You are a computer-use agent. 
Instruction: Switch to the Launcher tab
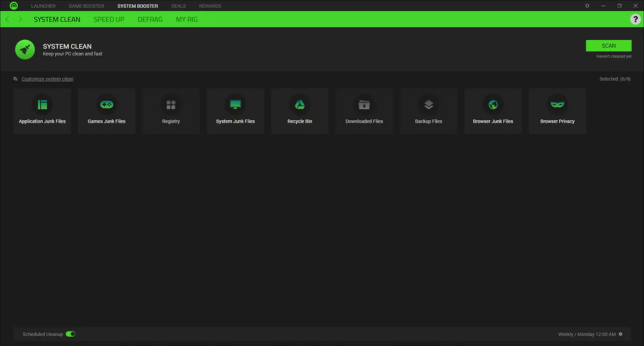[43, 6]
